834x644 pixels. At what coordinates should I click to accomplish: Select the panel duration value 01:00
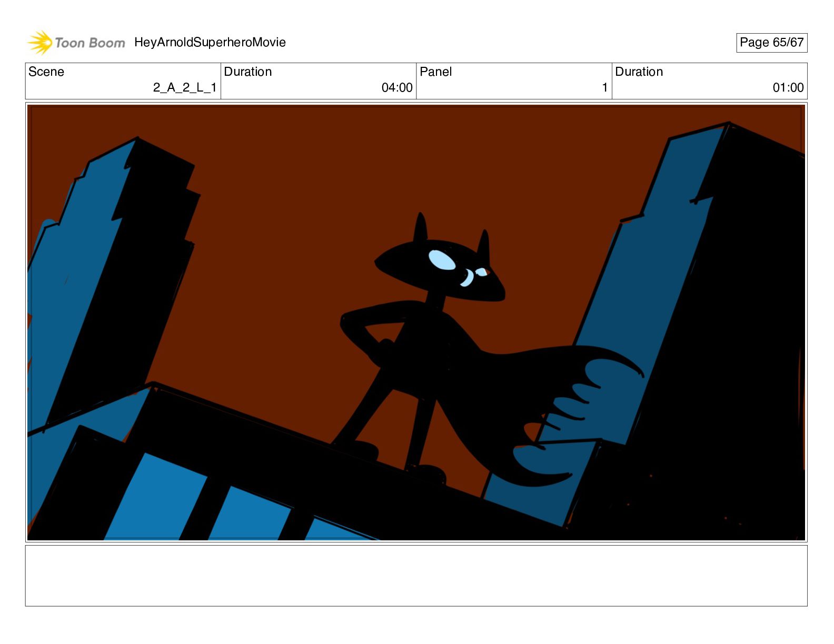[x=788, y=88]
